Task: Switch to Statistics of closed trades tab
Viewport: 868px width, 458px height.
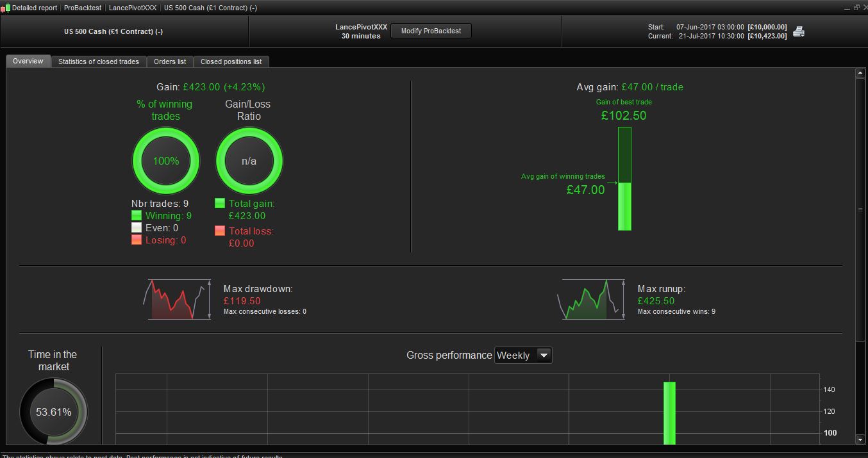Action: coord(99,61)
